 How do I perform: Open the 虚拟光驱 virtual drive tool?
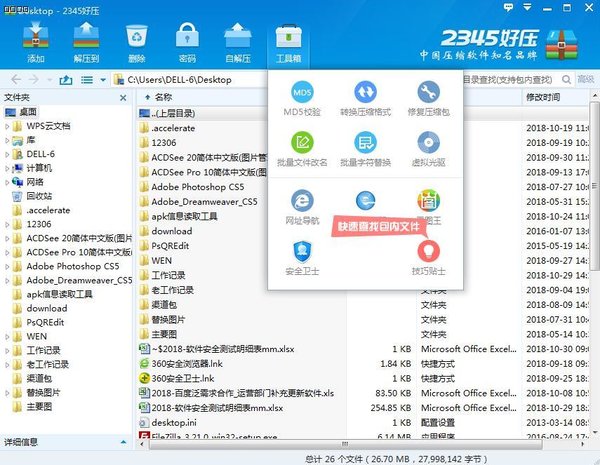429,149
